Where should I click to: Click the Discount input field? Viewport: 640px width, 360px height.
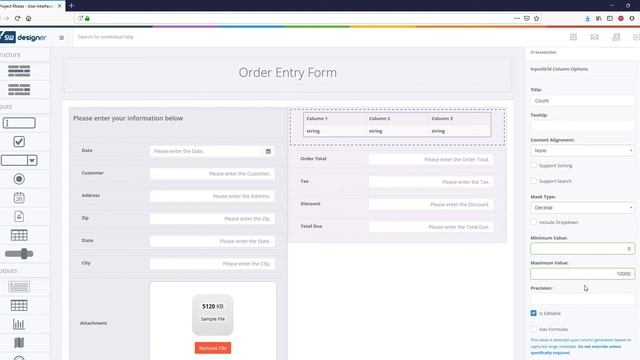[431, 204]
